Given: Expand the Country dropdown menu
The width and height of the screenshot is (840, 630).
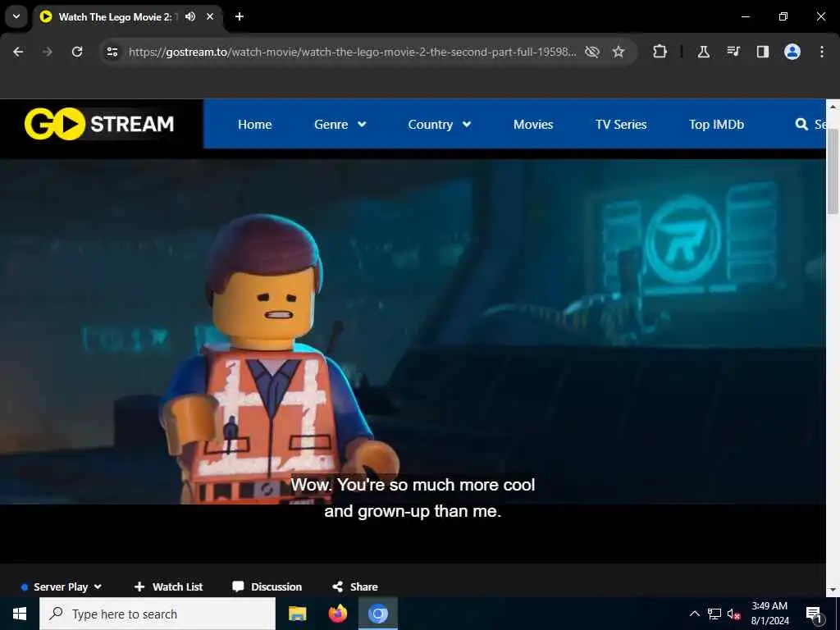Looking at the screenshot, I should (440, 125).
